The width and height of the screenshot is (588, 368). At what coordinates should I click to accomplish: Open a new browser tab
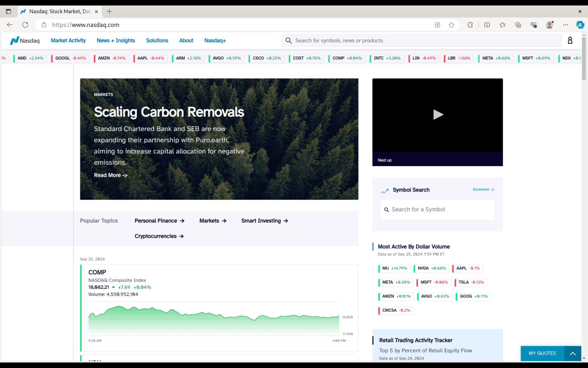coord(109,11)
